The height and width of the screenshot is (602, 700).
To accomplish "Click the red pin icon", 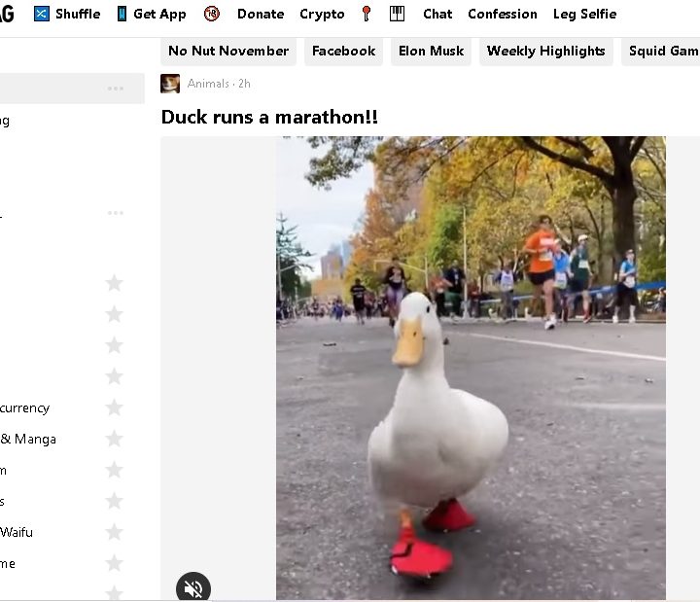I will point(367,14).
